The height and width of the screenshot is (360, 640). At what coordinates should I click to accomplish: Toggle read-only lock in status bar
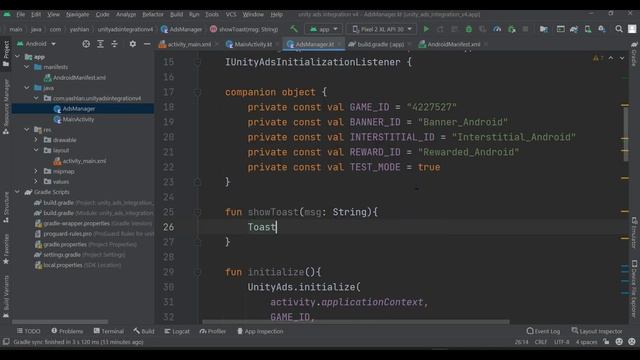click(607, 342)
